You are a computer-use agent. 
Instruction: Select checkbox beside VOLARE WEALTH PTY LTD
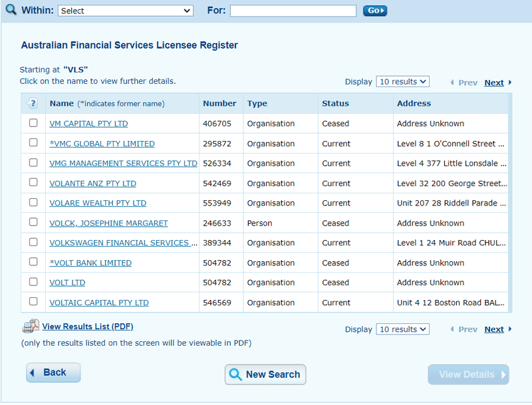coord(33,202)
